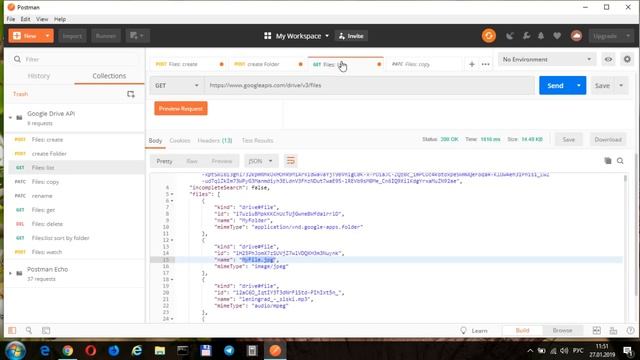Toggle sidebar visibility icon in status bar
Viewport: 640px width, 360px height.
click(x=12, y=330)
